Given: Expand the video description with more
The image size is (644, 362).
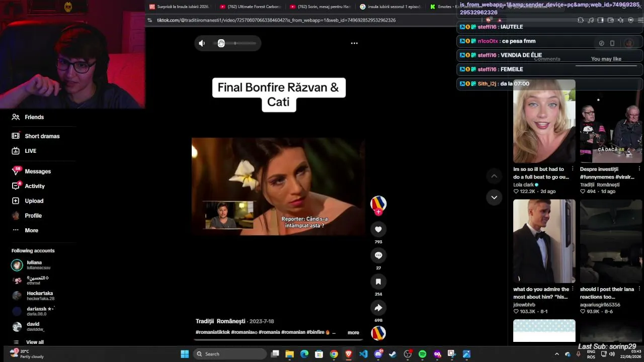Looking at the screenshot, I should click(353, 332).
